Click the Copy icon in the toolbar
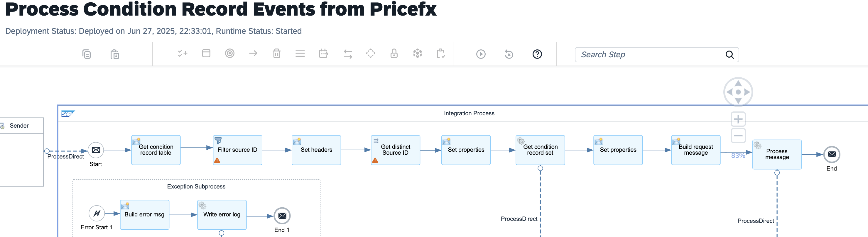This screenshot has height=237, width=868. click(x=87, y=54)
